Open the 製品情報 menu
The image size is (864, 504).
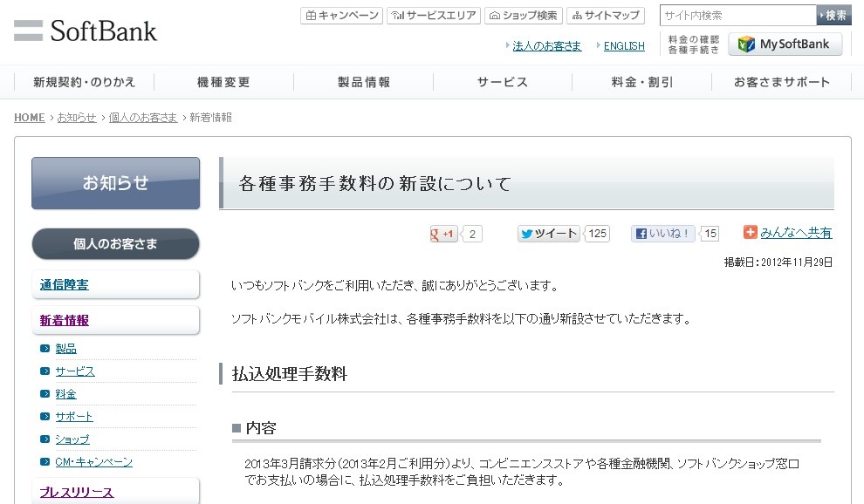coord(364,82)
